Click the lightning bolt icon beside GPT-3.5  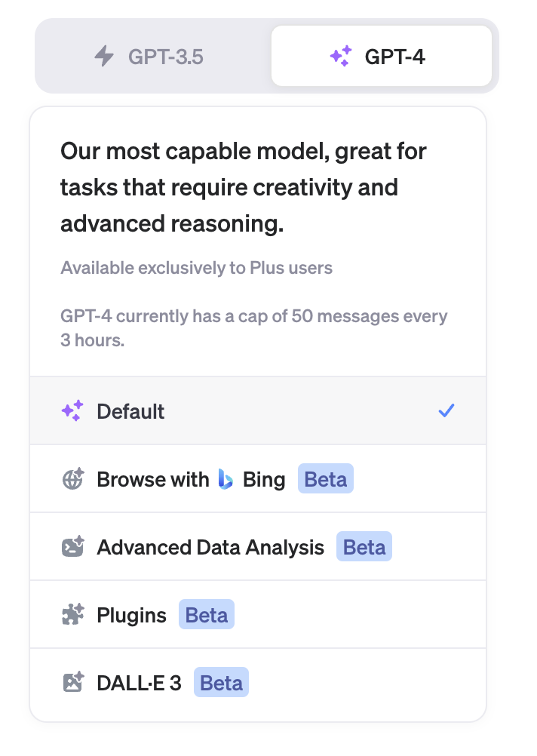(103, 57)
